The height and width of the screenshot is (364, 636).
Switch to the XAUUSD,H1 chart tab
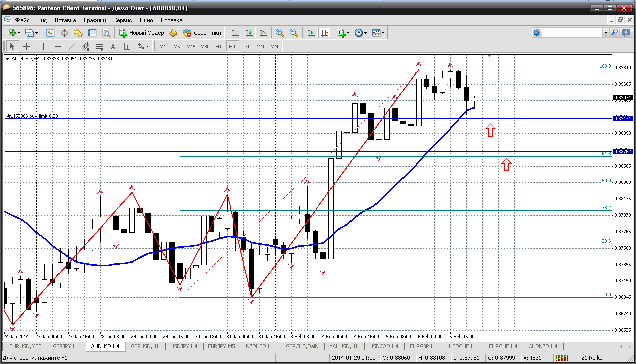coord(344,346)
